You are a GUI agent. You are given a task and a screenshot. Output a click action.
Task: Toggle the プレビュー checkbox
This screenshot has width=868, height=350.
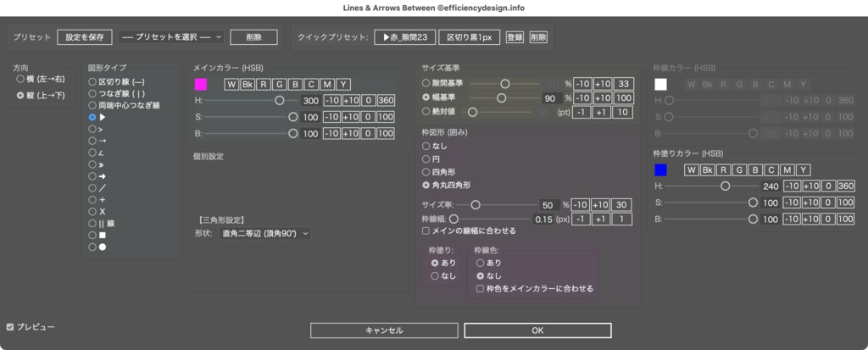tap(31, 327)
